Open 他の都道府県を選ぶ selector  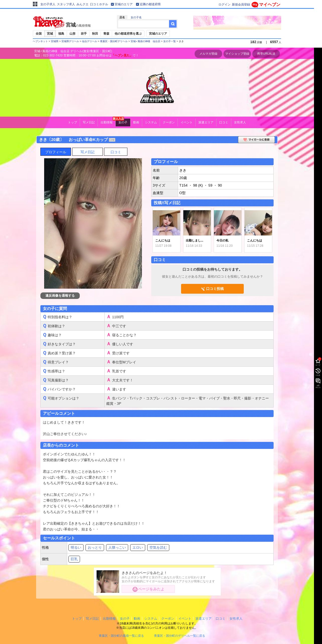click(128, 34)
